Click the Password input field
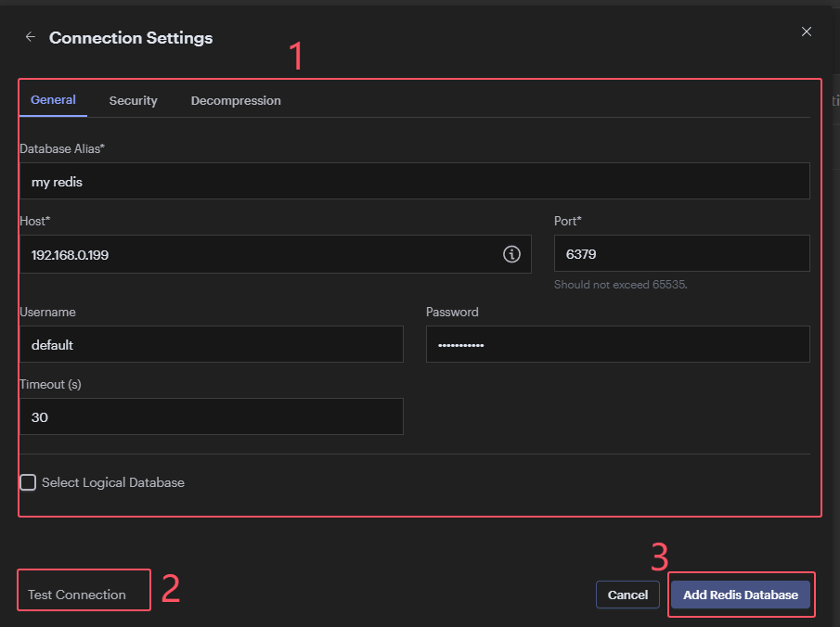The height and width of the screenshot is (627, 840). point(617,344)
